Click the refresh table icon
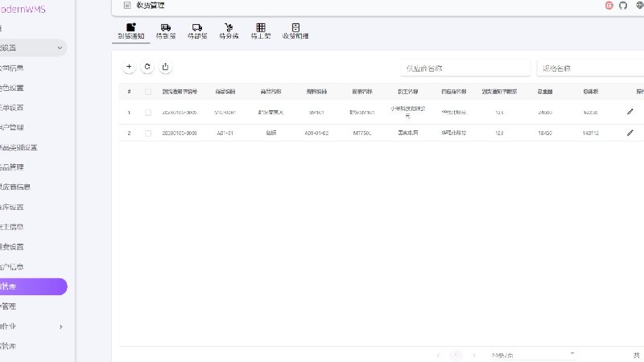The image size is (644, 362). point(147,67)
